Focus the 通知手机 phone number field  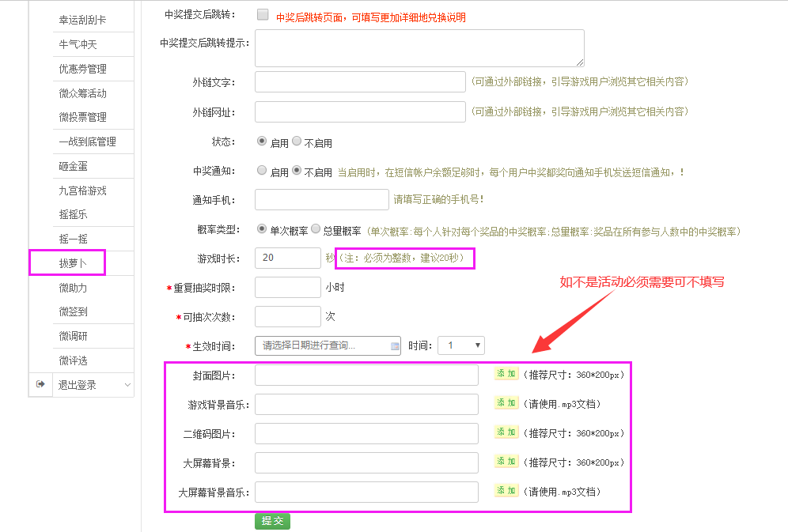coord(321,199)
